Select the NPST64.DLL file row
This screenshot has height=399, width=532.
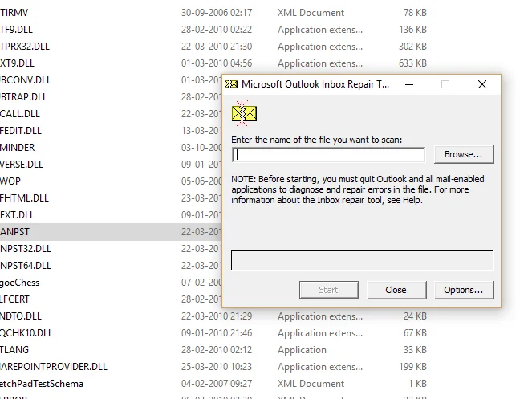coord(111,266)
